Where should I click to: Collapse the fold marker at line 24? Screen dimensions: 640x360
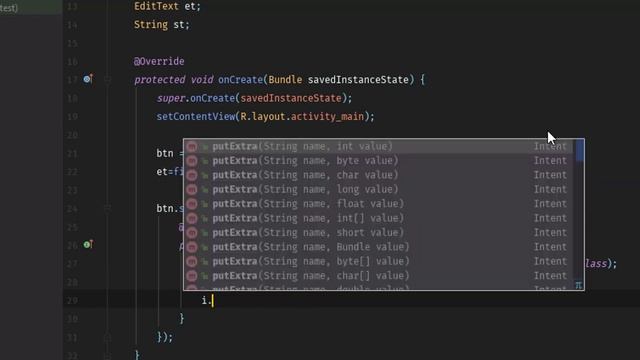[x=107, y=209]
